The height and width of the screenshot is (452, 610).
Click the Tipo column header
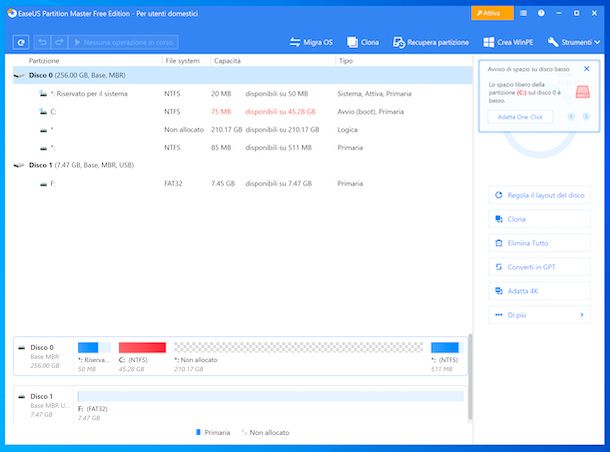tap(346, 61)
